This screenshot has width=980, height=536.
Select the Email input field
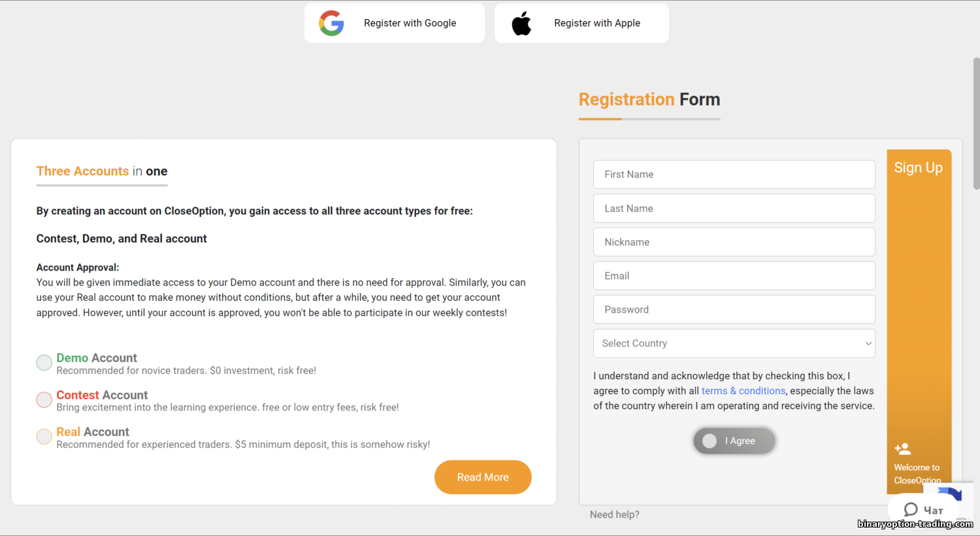(734, 276)
